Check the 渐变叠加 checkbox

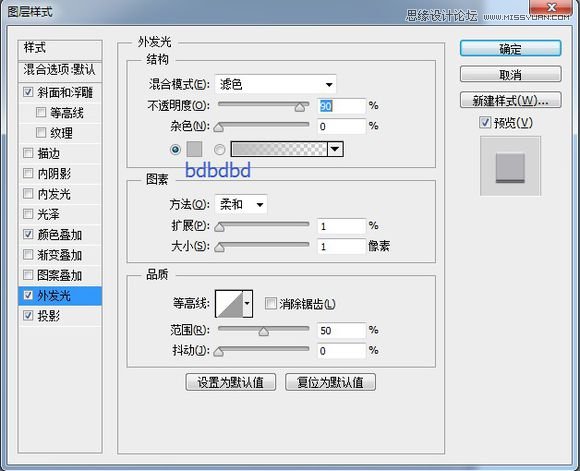tap(28, 255)
